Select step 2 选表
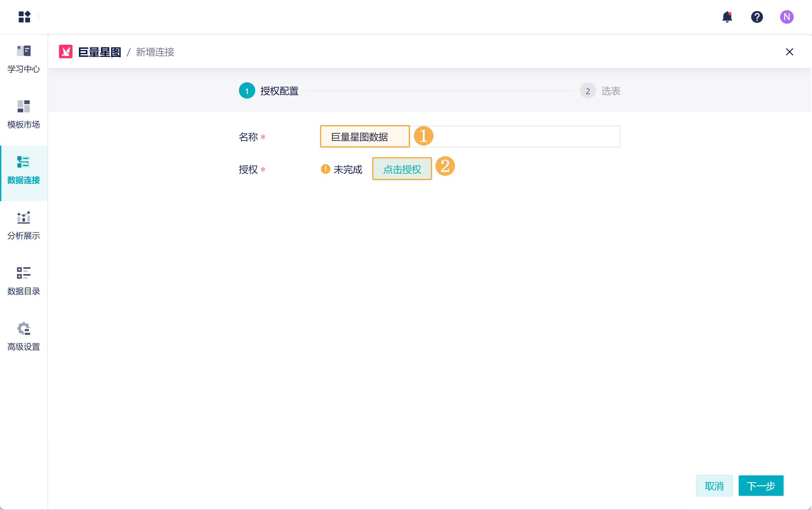Viewport: 812px width, 510px height. [588, 91]
